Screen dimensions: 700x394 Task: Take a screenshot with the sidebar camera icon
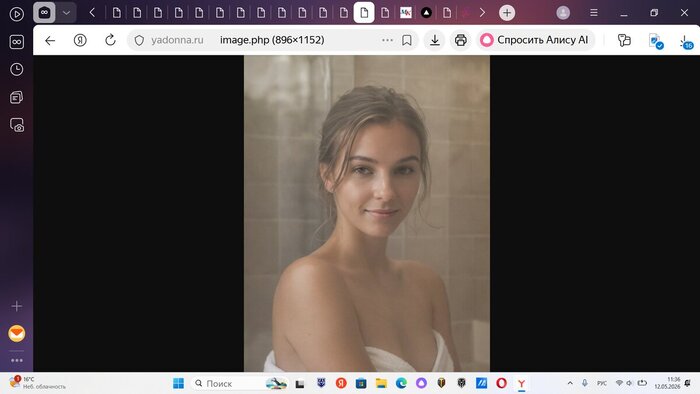tap(17, 125)
